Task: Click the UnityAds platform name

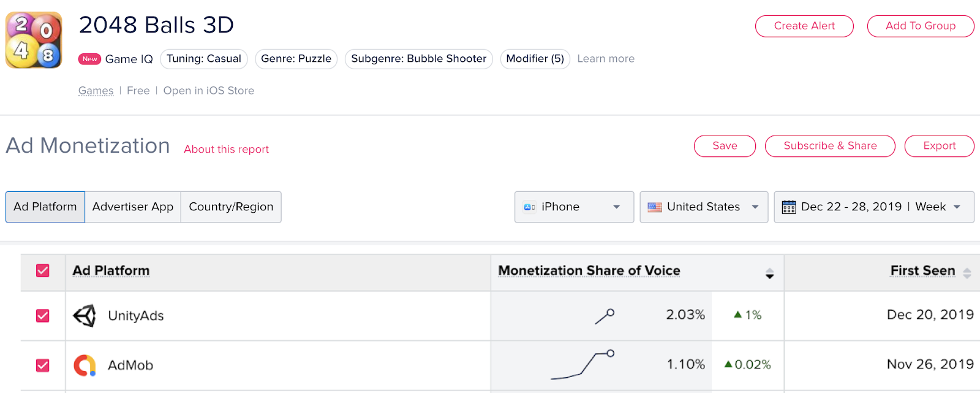Action: [136, 316]
